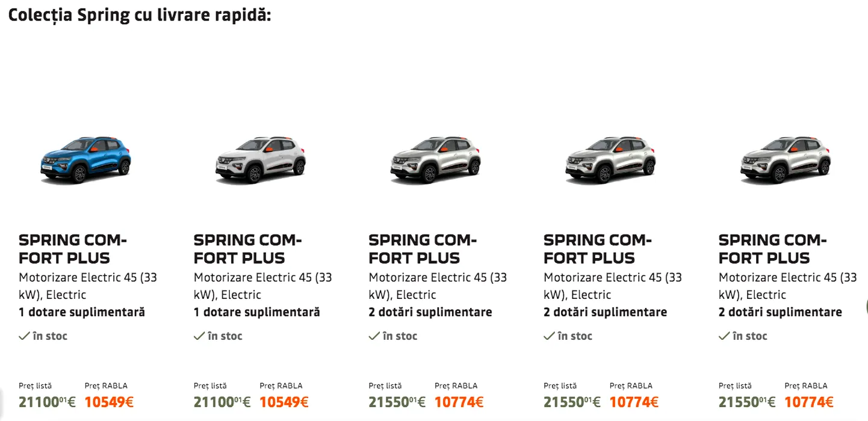Click the fifth card's in-stock checkmark icon
The image size is (868, 421).
(724, 336)
